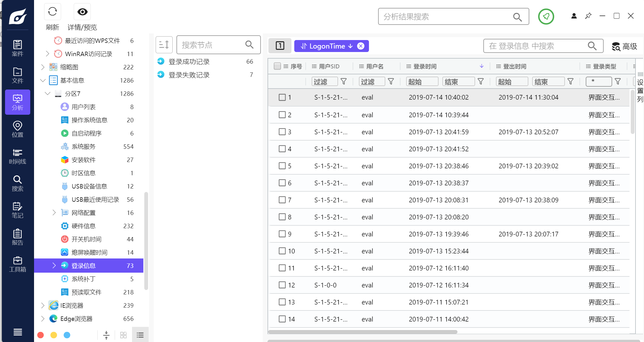The height and width of the screenshot is (342, 644).
Task: Open the 工具箱 (Toolbox) sidebar section
Action: (x=18, y=264)
